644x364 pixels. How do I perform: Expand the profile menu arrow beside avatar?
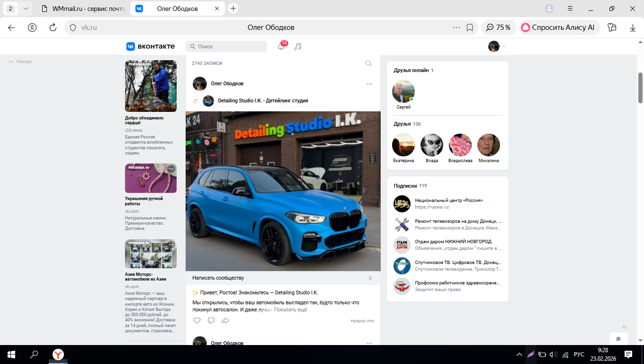[504, 46]
